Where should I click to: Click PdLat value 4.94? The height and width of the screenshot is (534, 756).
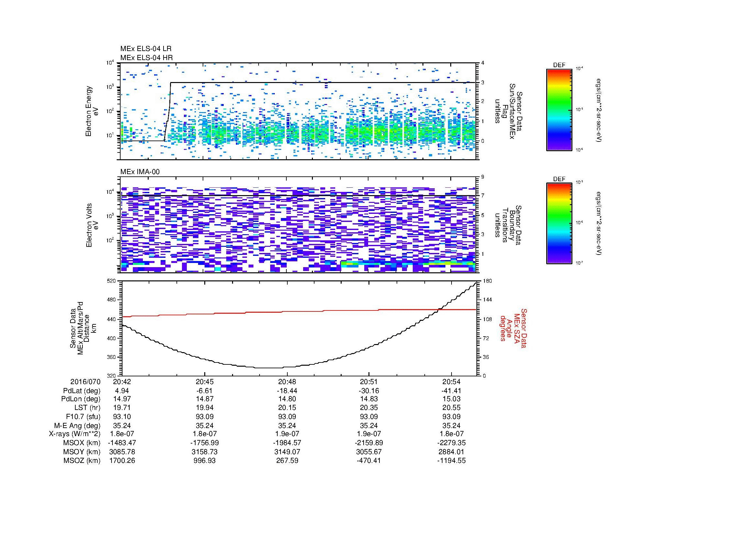pos(122,391)
